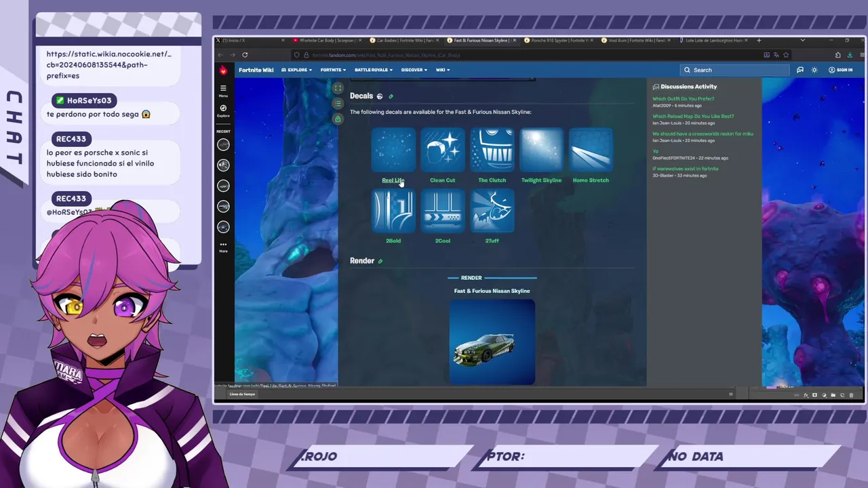
Task: Click the globe icon next to Decals heading
Action: 380,96
